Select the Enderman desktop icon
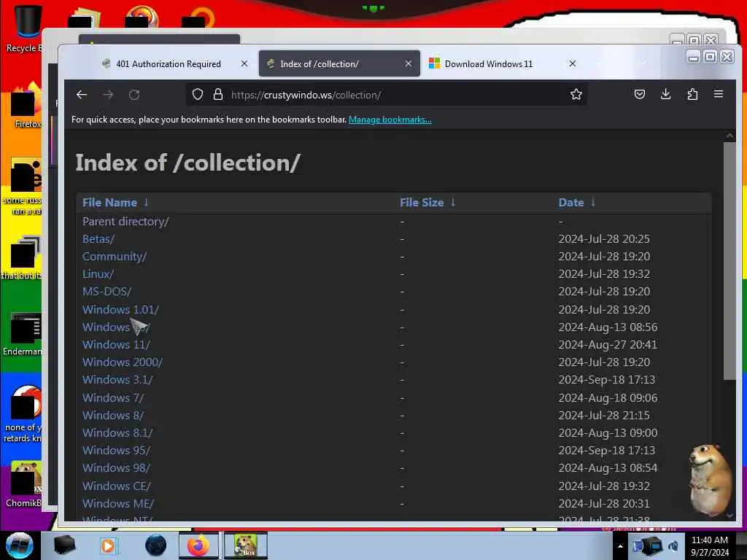Screen dimensions: 747x560 (23, 334)
